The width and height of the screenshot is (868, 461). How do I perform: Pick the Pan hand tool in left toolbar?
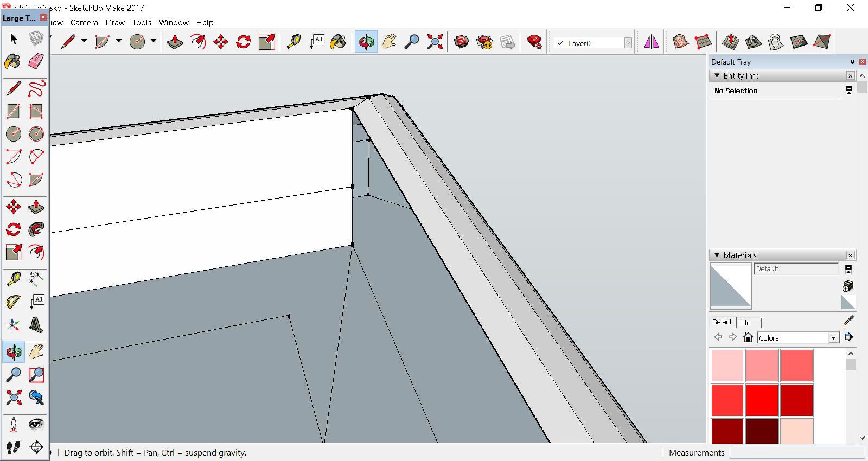[x=36, y=352]
